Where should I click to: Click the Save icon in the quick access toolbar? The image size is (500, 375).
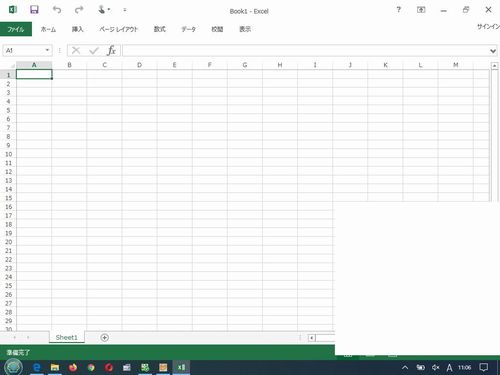pyautogui.click(x=34, y=10)
